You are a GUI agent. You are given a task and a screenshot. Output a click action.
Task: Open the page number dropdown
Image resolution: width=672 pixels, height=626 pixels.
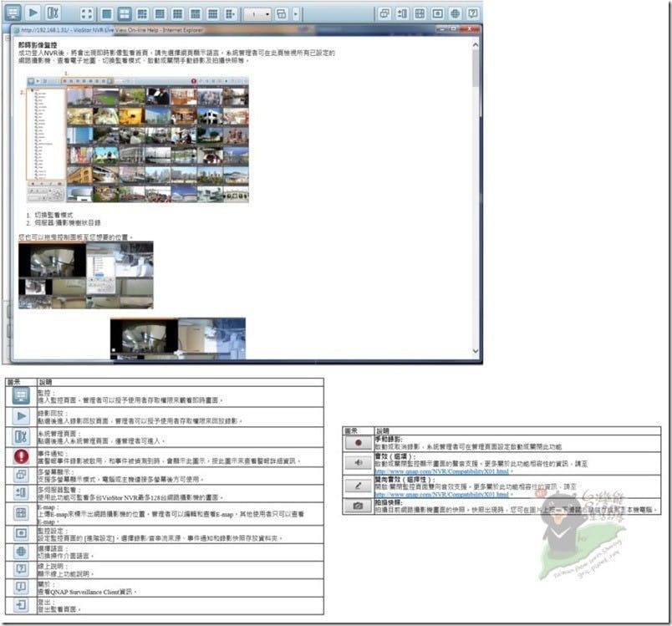pos(257,14)
